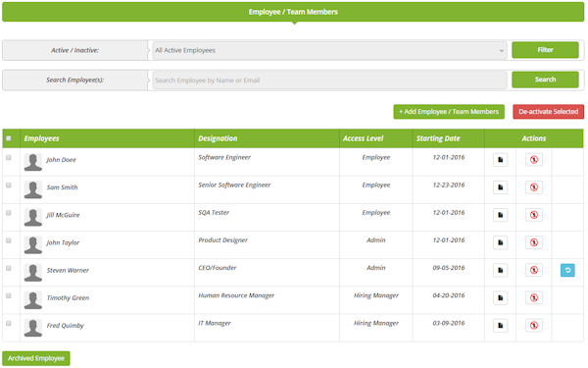Click the green Filter button
Screen dimensions: 588x368
point(545,50)
